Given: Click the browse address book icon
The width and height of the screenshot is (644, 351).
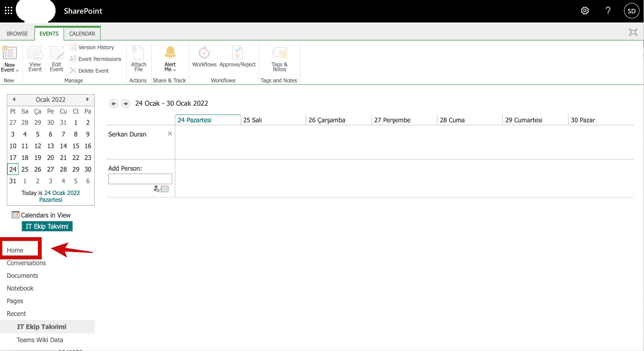Looking at the screenshot, I should (165, 189).
